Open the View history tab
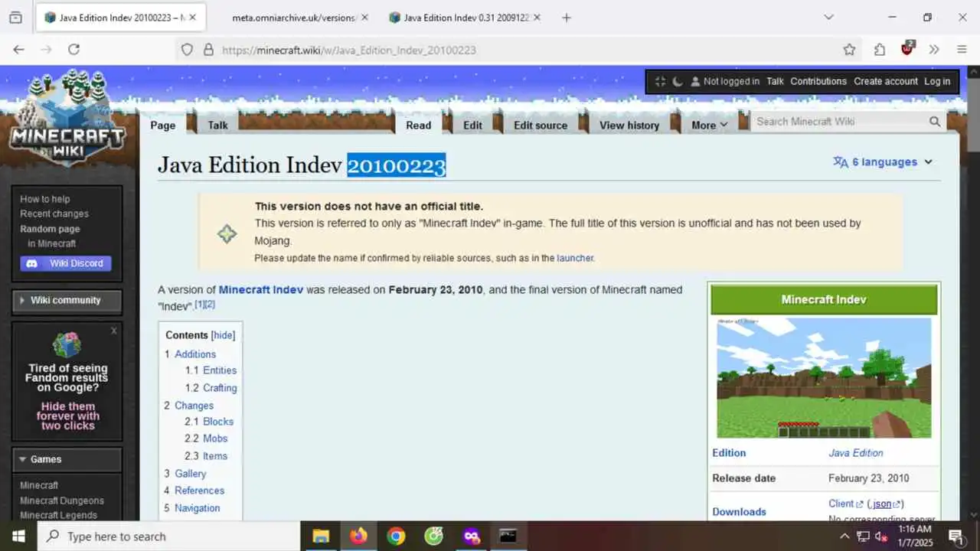This screenshot has height=551, width=980. (629, 126)
